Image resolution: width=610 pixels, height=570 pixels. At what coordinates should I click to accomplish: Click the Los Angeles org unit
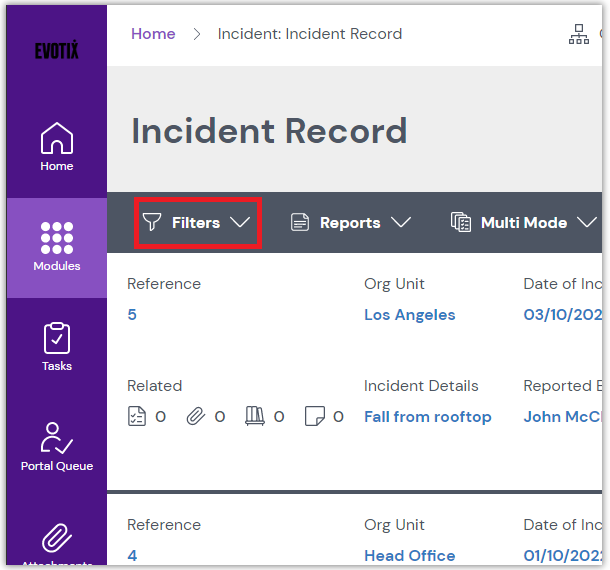pos(409,315)
